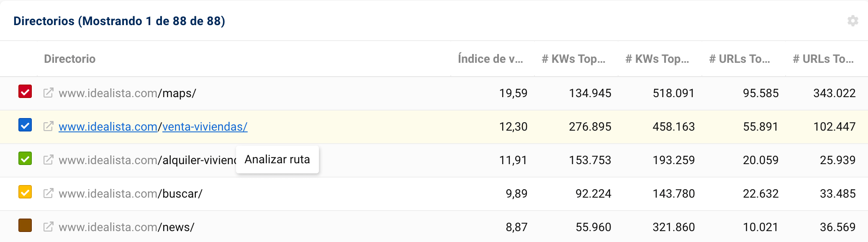Select the Analizar ruta popup option
This screenshot has width=868, height=242.
coord(277,160)
